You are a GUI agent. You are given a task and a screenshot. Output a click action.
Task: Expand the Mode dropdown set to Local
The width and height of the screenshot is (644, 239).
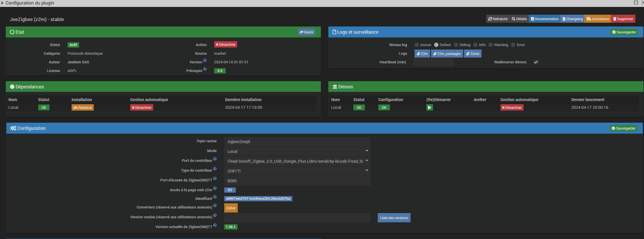[297, 151]
